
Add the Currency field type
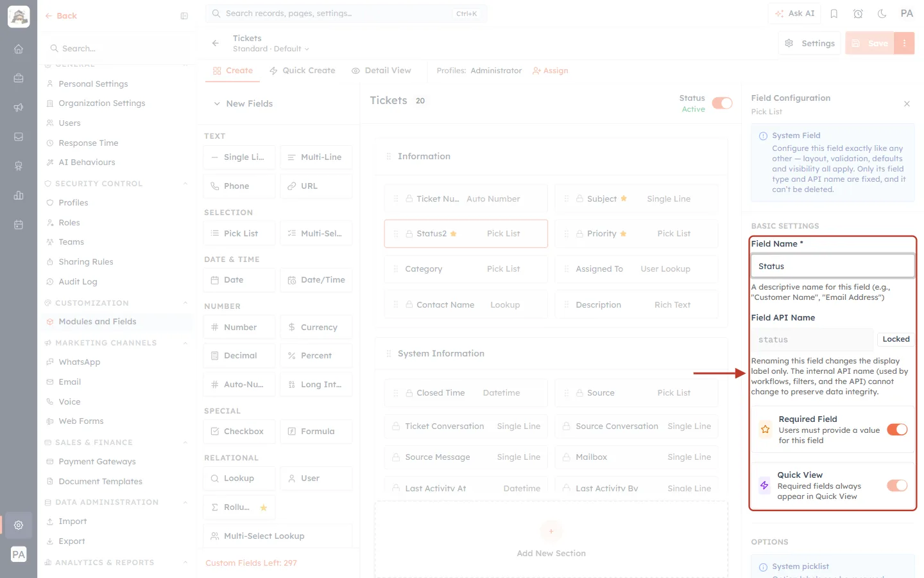pos(316,327)
